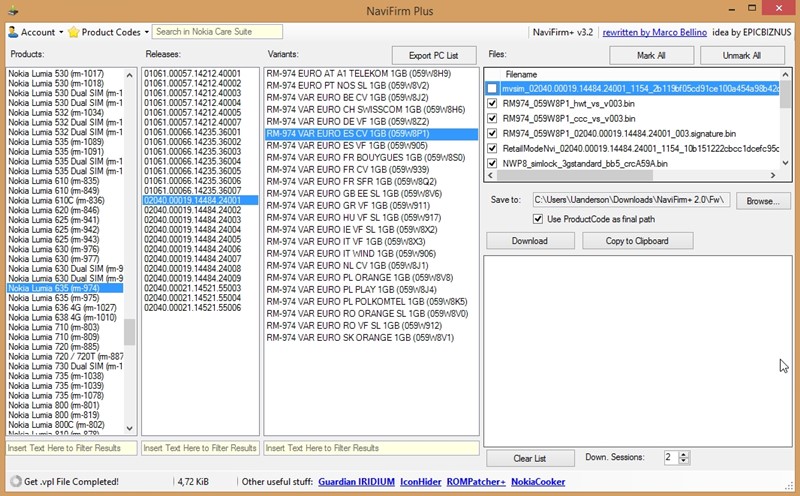Uncheck the RM974 signature.bin file checkbox

pos(492,134)
